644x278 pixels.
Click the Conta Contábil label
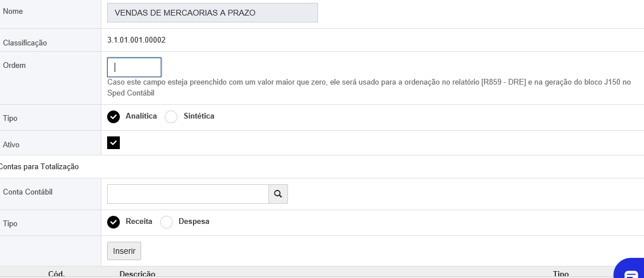coord(28,192)
